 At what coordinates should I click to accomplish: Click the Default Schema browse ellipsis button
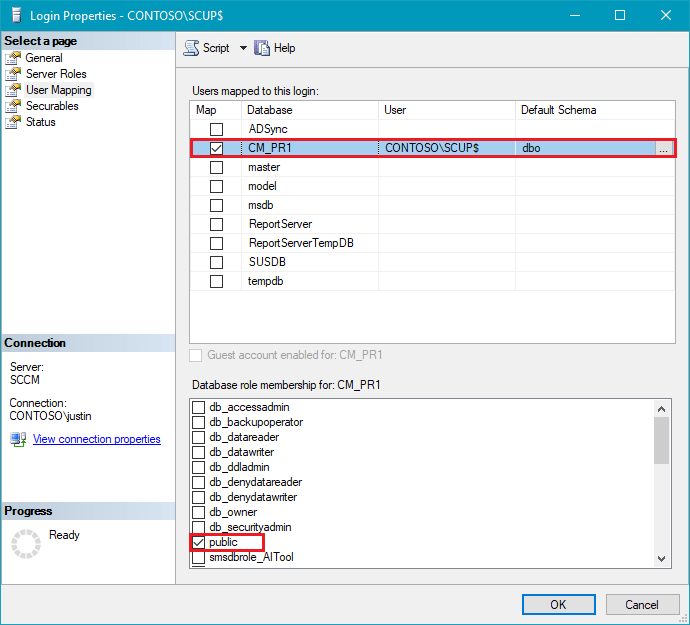[663, 148]
